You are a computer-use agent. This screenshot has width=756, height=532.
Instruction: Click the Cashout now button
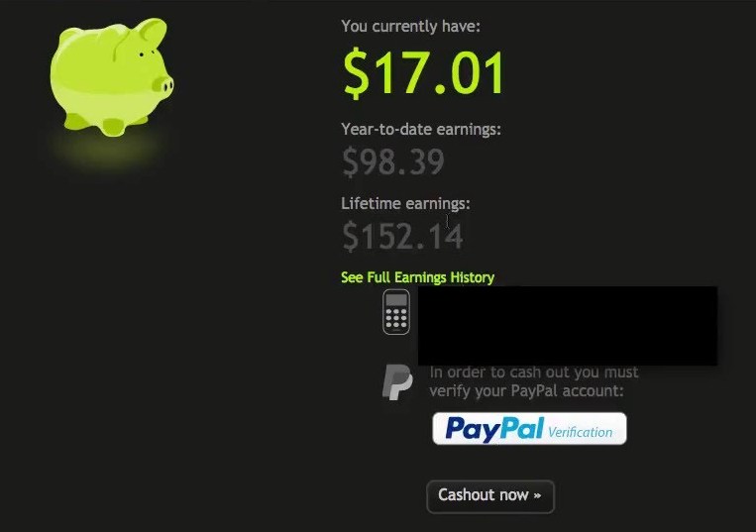tap(490, 496)
